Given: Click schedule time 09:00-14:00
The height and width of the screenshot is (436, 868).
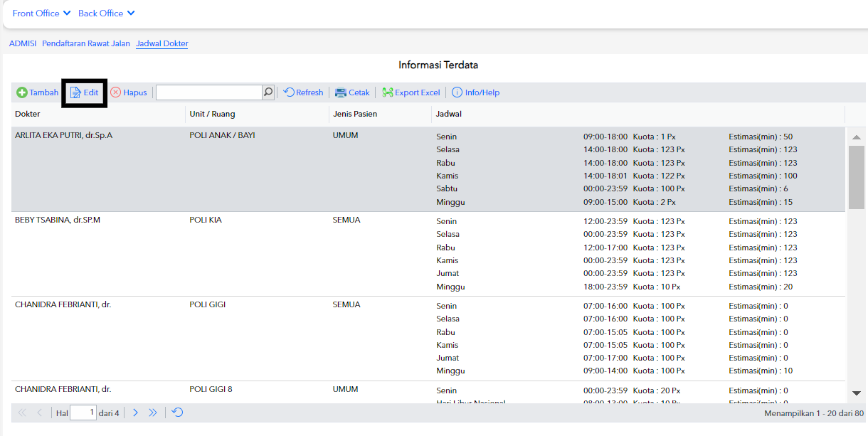Looking at the screenshot, I should coord(605,371).
